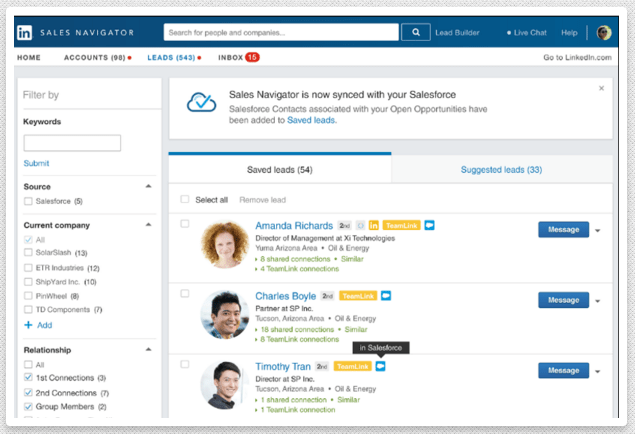
Task: Click Charles Boyle's Salesforce icon
Action: pyautogui.click(x=386, y=296)
